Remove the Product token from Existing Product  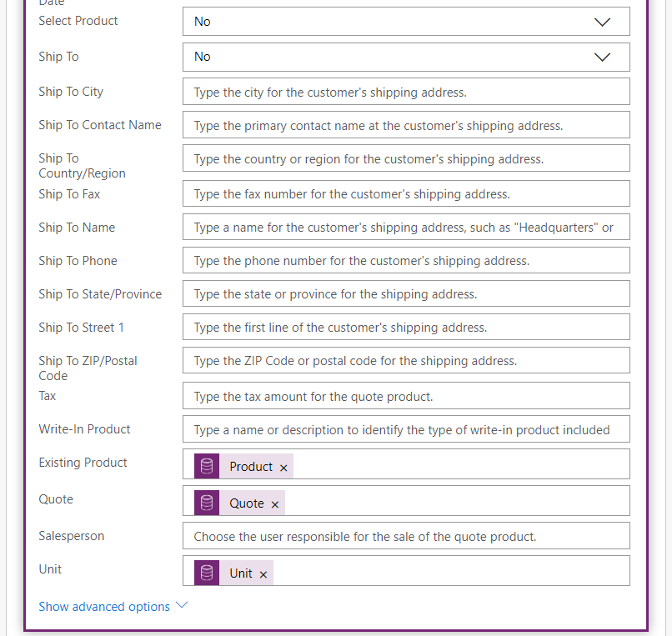point(283,468)
